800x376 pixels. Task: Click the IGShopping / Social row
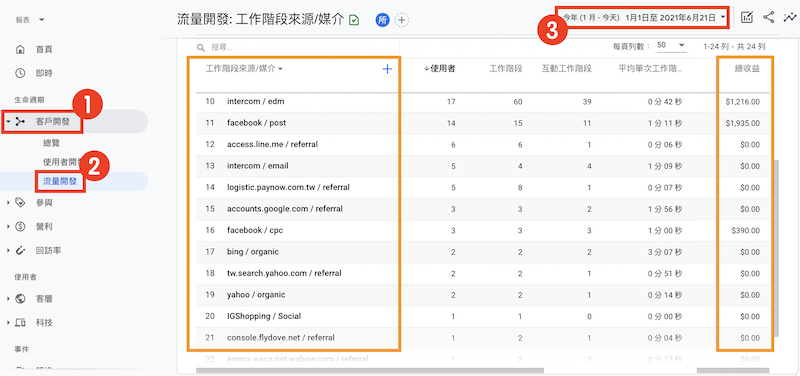482,316
